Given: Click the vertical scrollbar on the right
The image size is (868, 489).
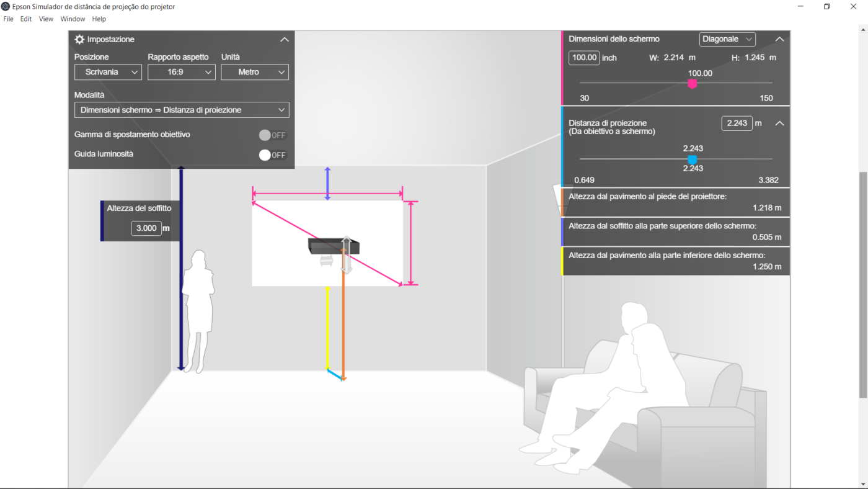Looking at the screenshot, I should pyautogui.click(x=863, y=285).
